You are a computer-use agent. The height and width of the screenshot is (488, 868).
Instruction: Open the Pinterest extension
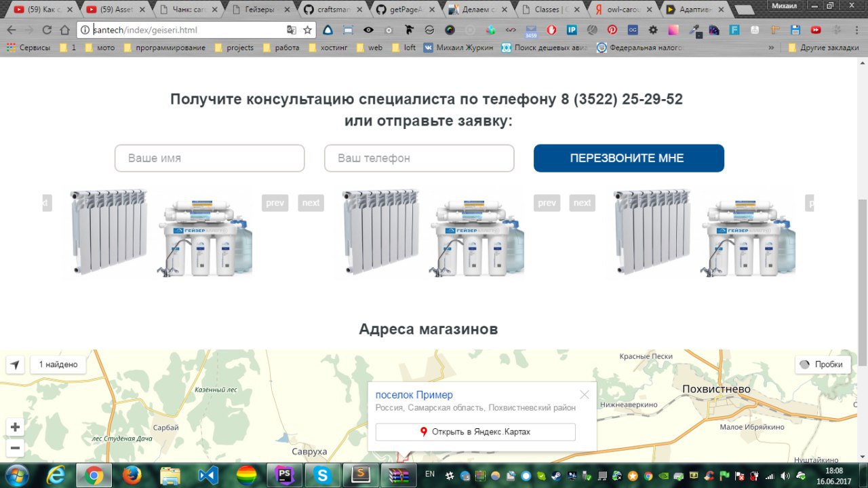click(x=612, y=30)
